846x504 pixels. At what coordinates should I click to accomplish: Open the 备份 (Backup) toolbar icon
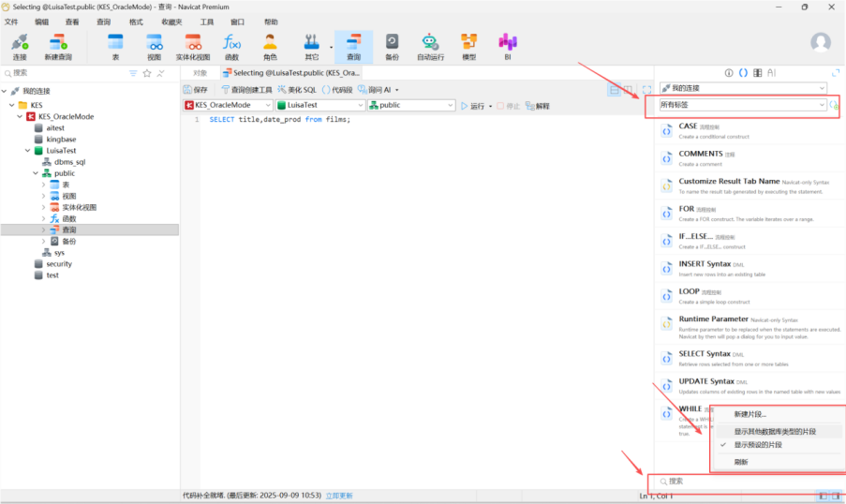pyautogui.click(x=392, y=47)
